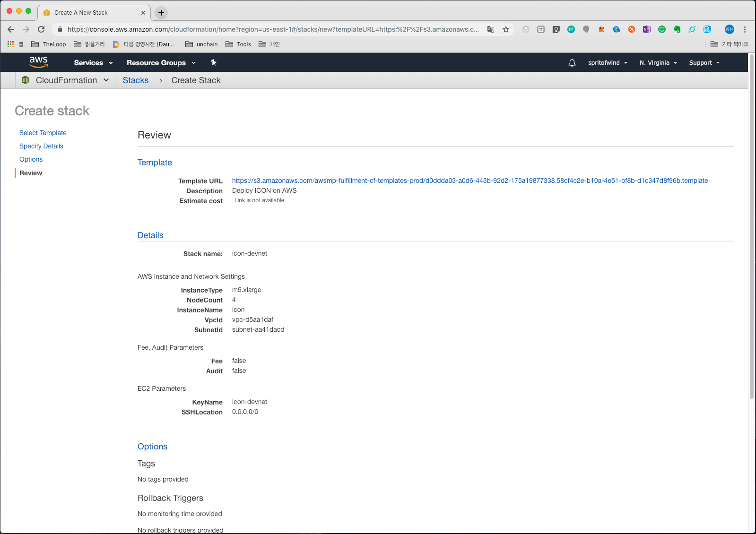Click the Template section heading
Screen dimensions: 756x534
pos(155,163)
